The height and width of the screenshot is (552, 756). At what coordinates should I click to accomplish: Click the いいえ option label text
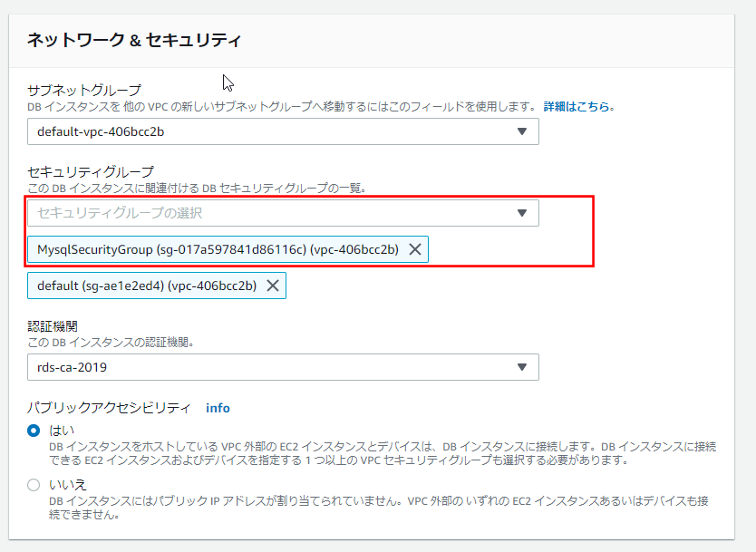coord(67,485)
